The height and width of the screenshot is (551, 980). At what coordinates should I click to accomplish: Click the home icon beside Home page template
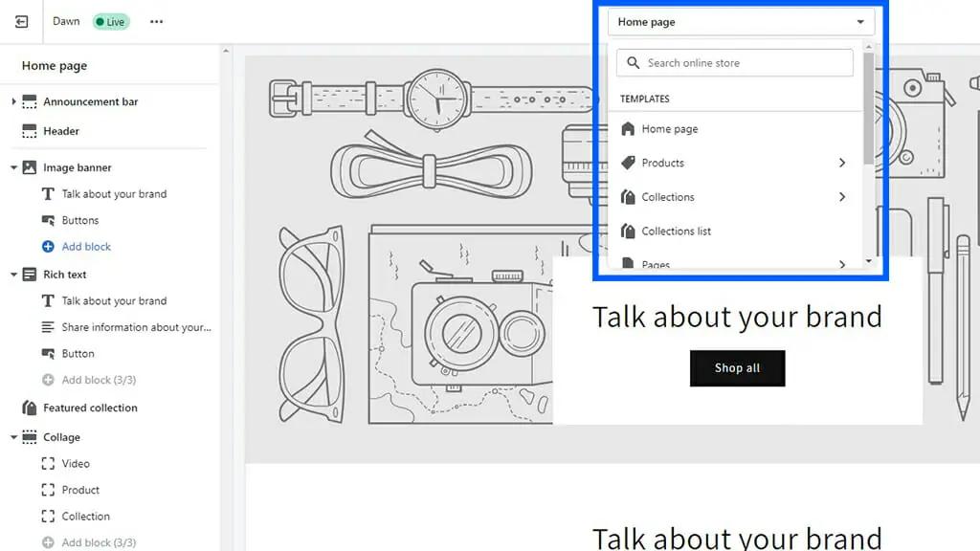pos(628,129)
